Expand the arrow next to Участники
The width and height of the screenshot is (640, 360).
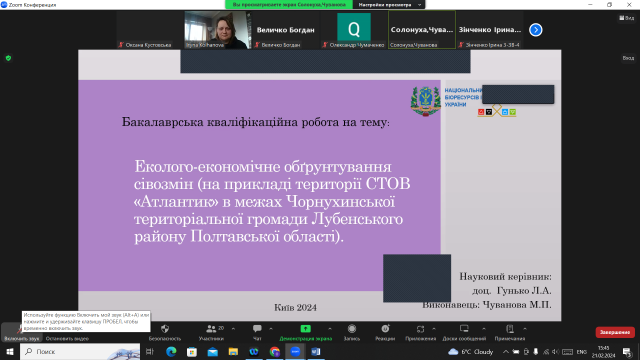click(x=233, y=329)
